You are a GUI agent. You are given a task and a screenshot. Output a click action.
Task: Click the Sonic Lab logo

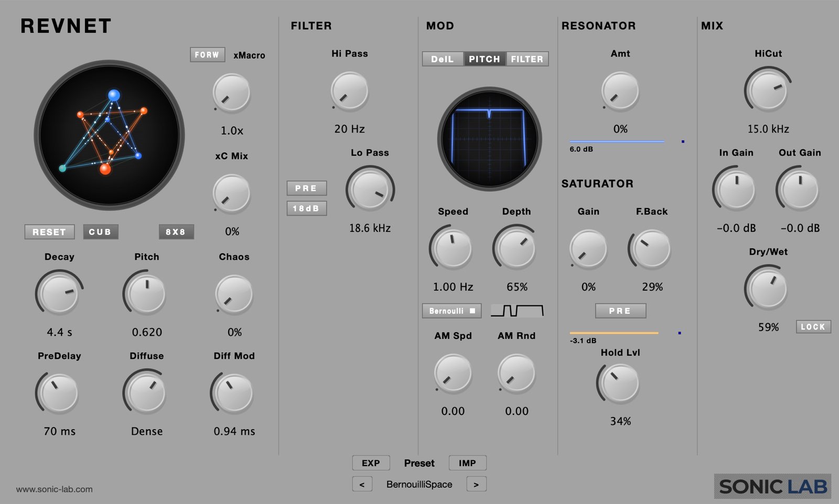point(773,487)
